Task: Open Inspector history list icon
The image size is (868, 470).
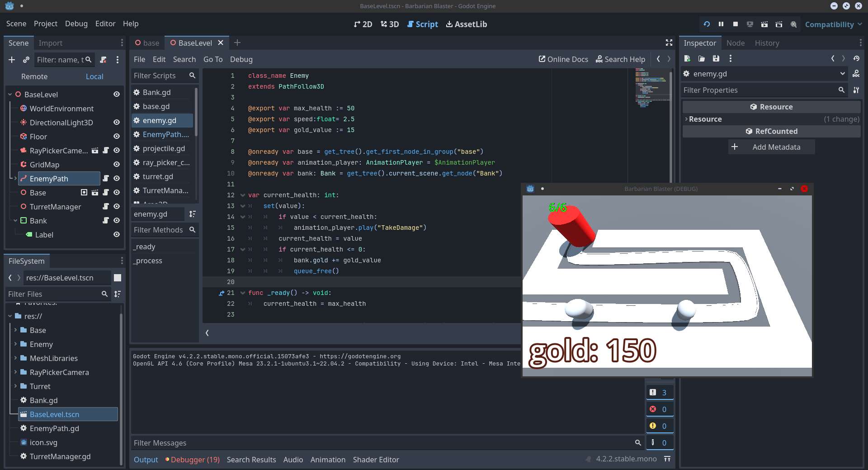Action: point(856,58)
